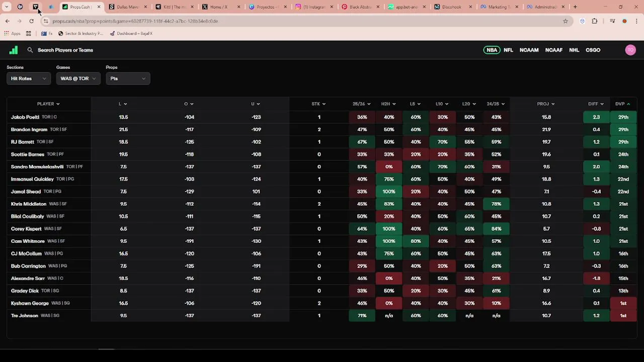Sort by the H2H column
Viewport: 644px width, 362px height.
[388, 104]
